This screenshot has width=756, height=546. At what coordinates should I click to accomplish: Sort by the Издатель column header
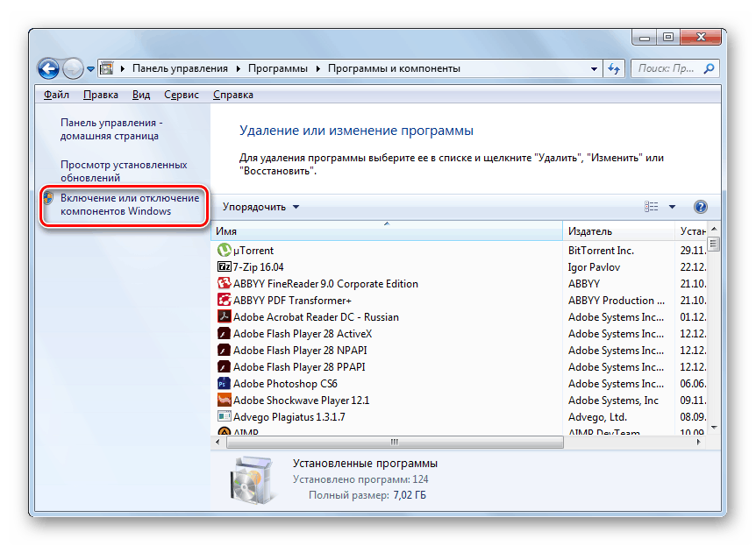point(618,230)
